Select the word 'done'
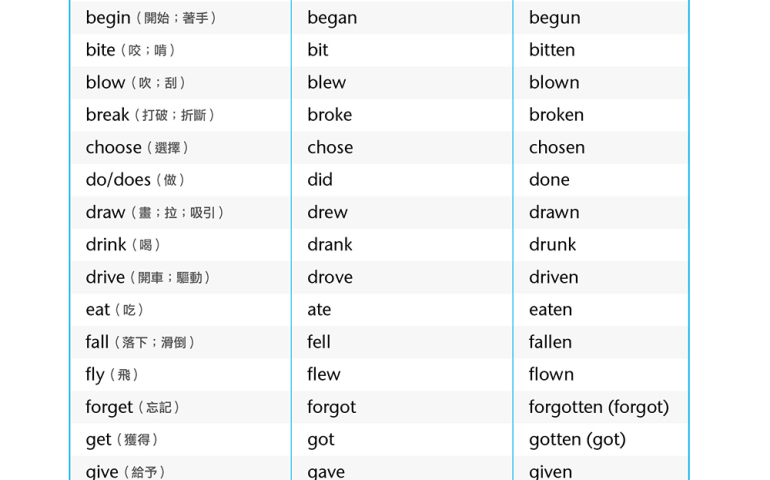Screen dimensions: 770x480 549,180
